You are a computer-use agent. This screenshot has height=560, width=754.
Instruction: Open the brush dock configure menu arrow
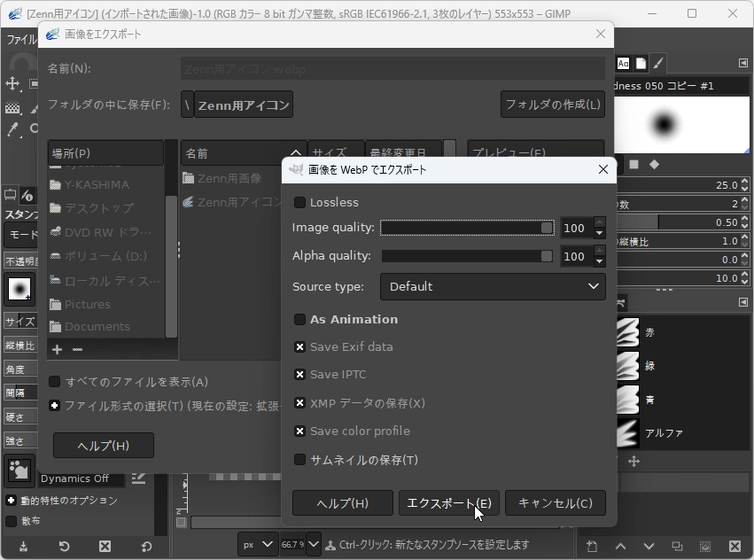point(743,63)
